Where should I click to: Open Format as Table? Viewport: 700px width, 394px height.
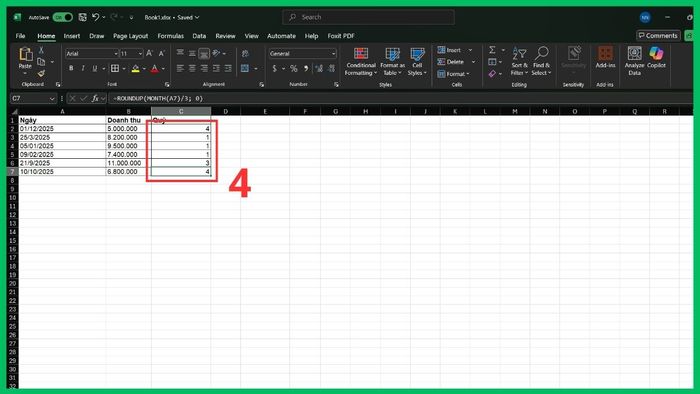pyautogui.click(x=392, y=62)
